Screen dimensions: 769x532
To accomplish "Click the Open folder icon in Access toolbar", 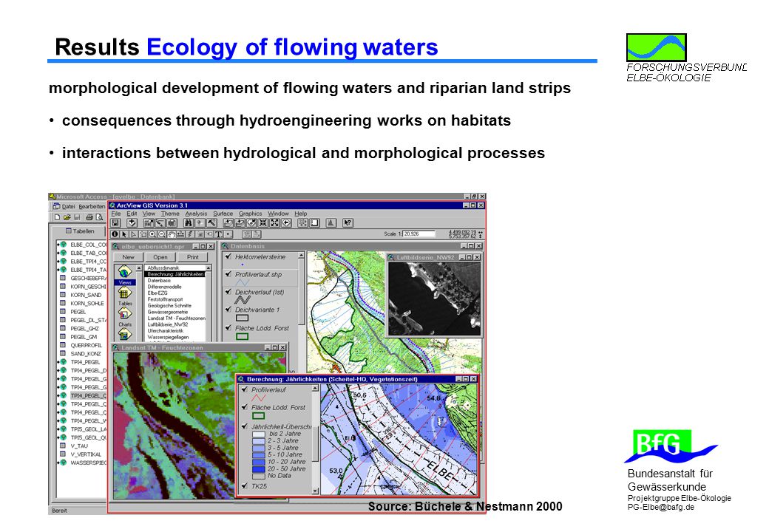I will pos(67,217).
